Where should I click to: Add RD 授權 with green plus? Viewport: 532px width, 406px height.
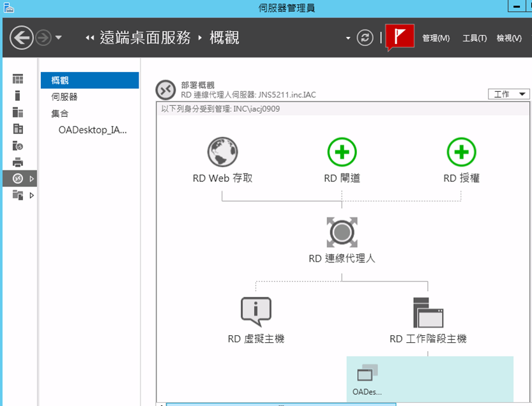tap(461, 152)
